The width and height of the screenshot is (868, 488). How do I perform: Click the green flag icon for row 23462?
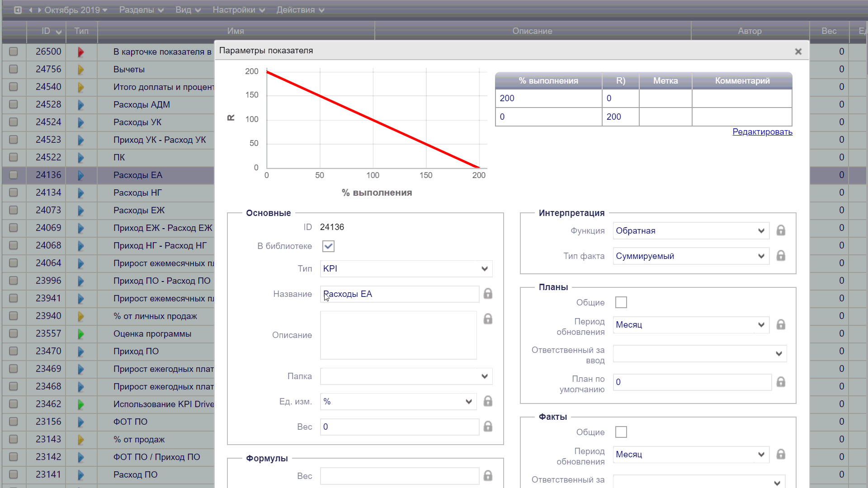point(81,404)
